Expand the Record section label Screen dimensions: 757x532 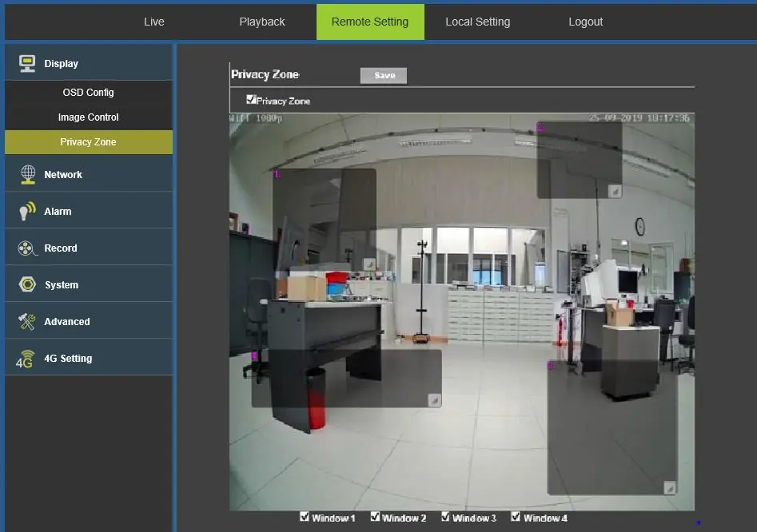point(60,248)
